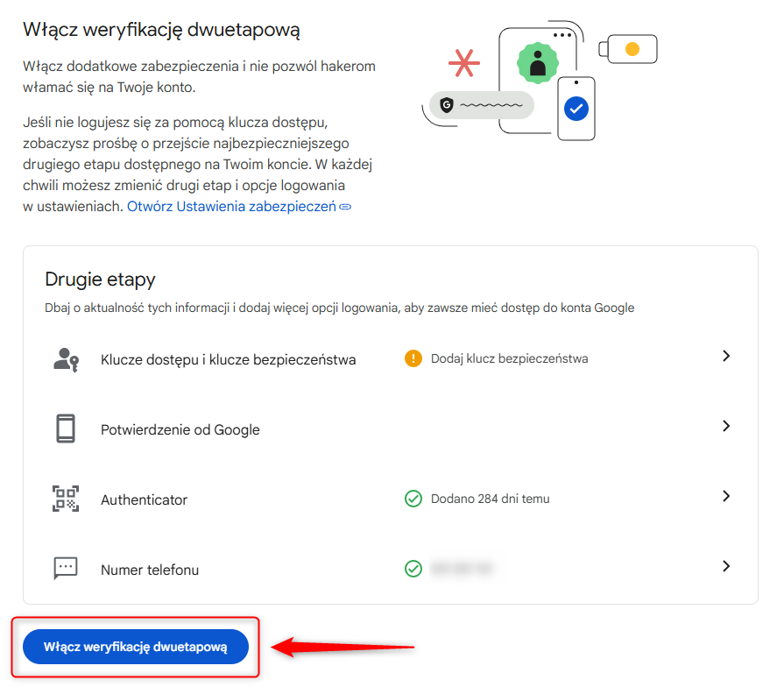This screenshot has height=694, width=784.
Task: Select the Potwierdzenie od Google entry
Action: (x=180, y=430)
